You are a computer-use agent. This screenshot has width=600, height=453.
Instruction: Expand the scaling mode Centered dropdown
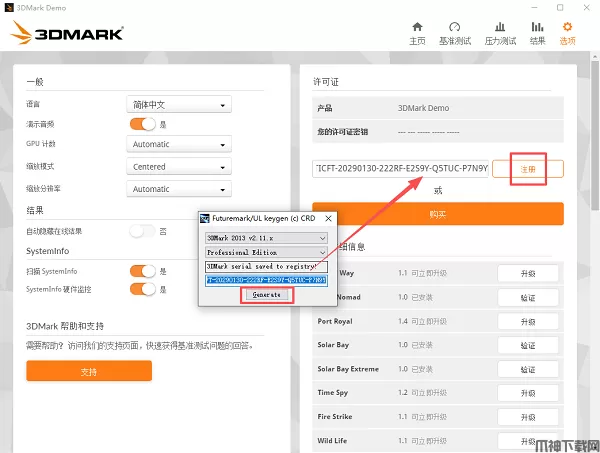180,167
